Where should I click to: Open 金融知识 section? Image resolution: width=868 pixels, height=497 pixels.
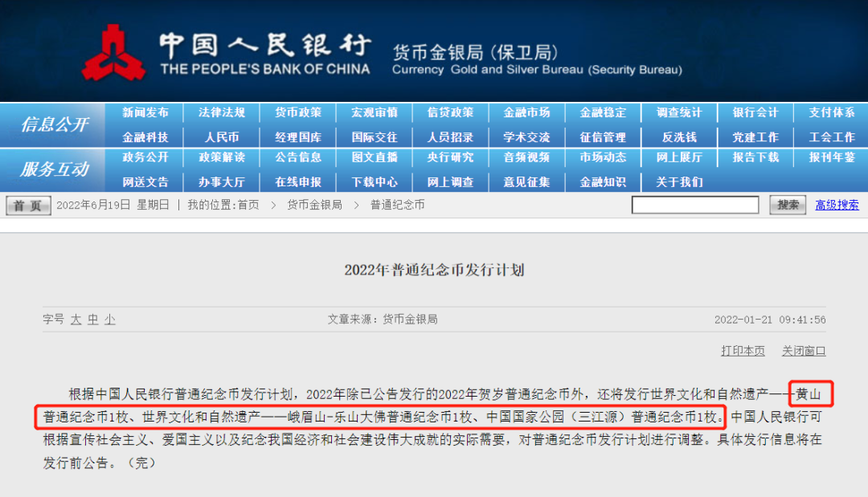[x=603, y=182]
